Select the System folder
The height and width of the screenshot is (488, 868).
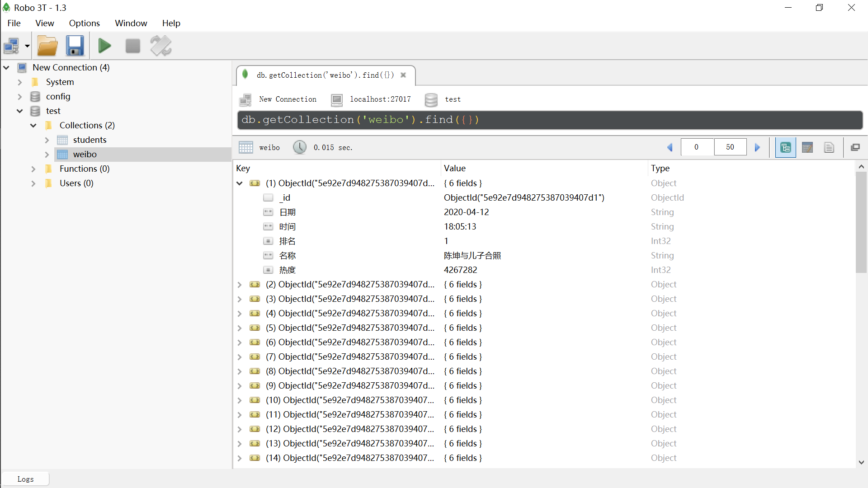pos(60,82)
